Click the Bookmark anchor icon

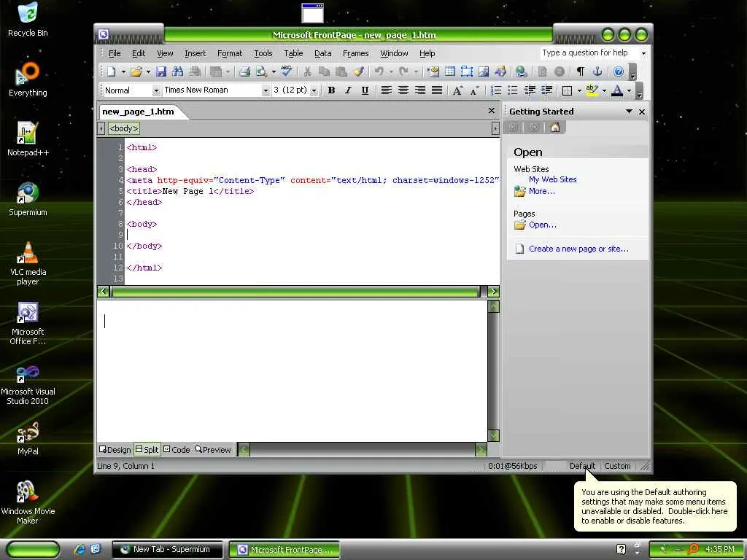click(597, 72)
